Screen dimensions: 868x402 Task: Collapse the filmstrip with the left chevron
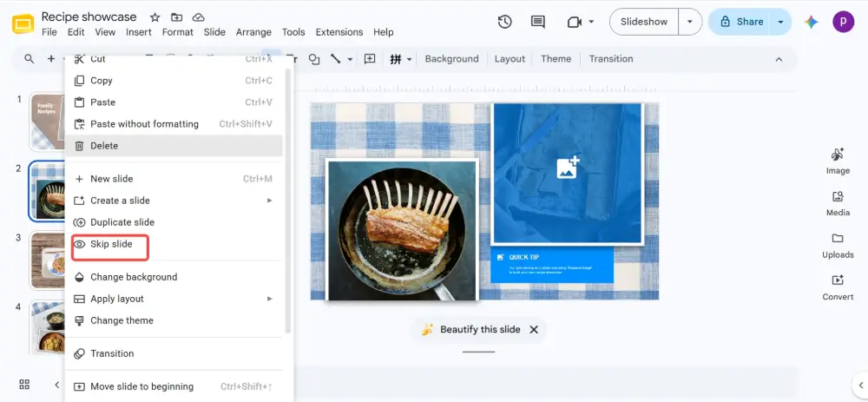(56, 385)
